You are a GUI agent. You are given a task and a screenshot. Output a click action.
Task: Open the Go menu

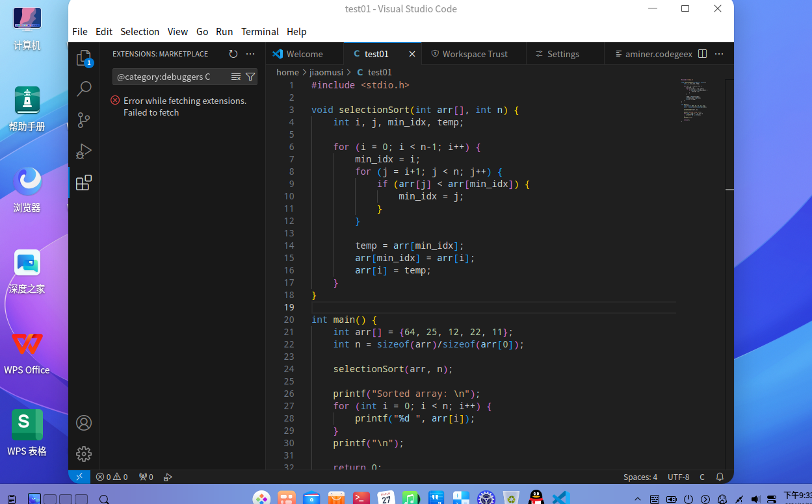pyautogui.click(x=202, y=31)
